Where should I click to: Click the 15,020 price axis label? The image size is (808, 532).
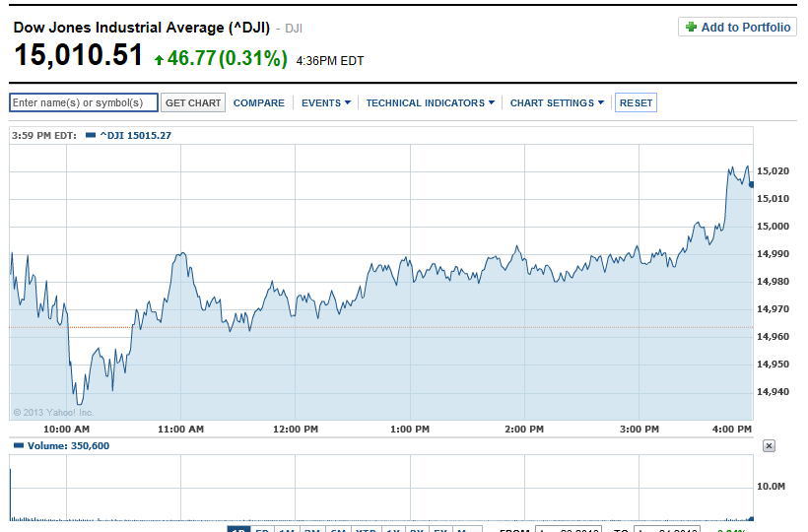(773, 171)
